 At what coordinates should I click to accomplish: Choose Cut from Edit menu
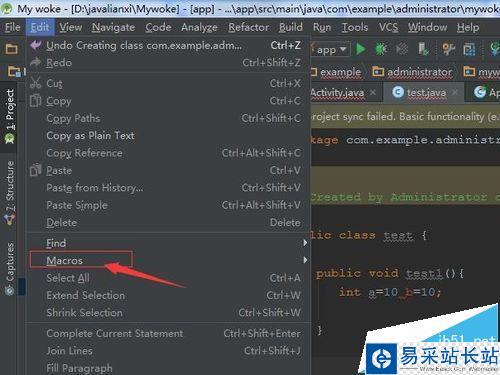[x=168, y=83]
